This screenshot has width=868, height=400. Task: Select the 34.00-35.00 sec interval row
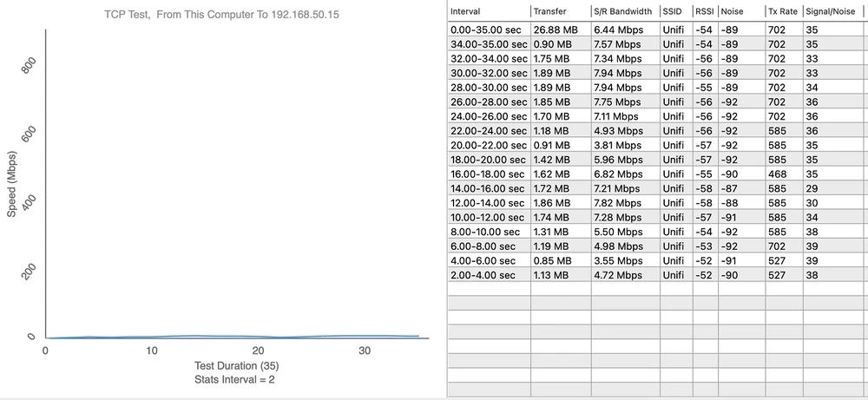tap(488, 43)
